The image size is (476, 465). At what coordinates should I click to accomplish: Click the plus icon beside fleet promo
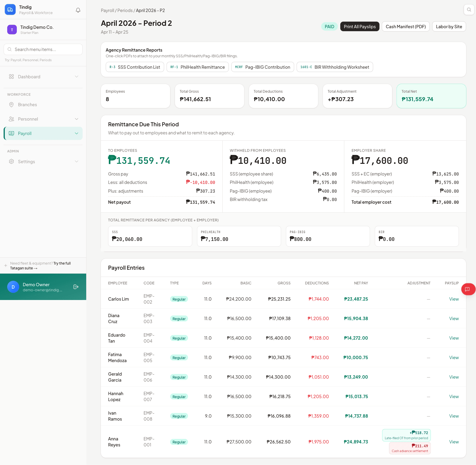(6, 265)
